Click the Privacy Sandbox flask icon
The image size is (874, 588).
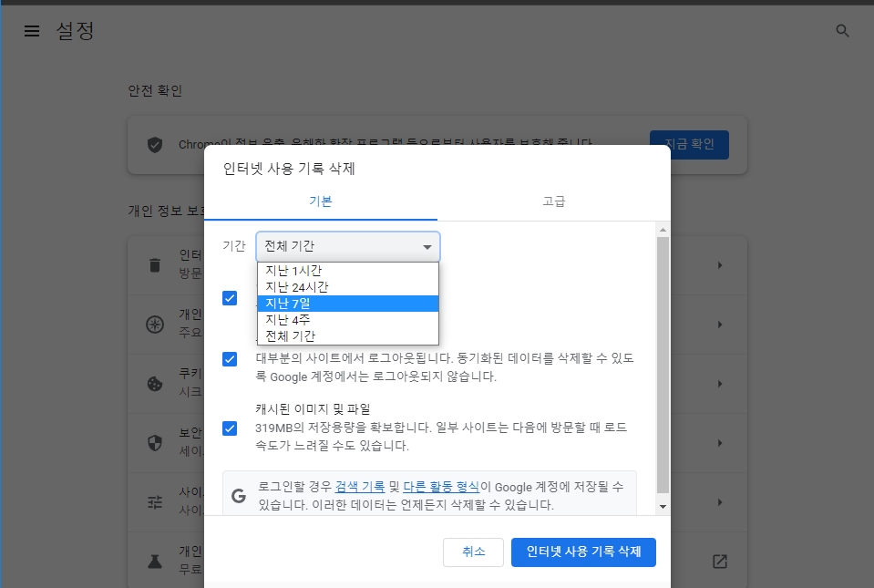pyautogui.click(x=155, y=562)
